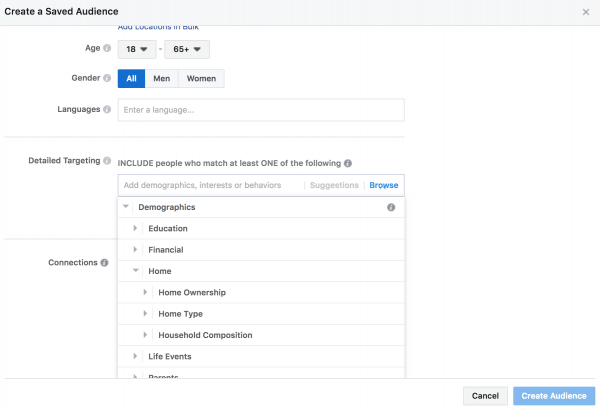Click the Add Locations in Bulk link
Screen dimensions: 600x411
[158, 27]
